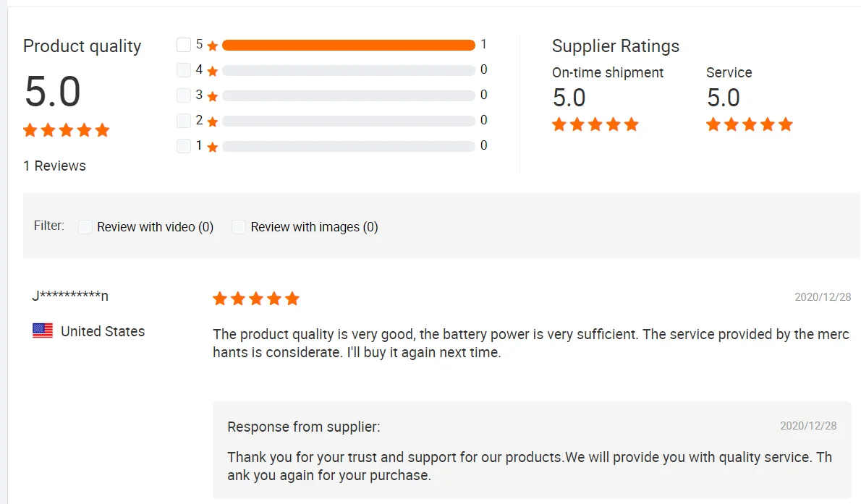861x504 pixels.
Task: Click the empty 4-star rating bar
Action: (348, 71)
